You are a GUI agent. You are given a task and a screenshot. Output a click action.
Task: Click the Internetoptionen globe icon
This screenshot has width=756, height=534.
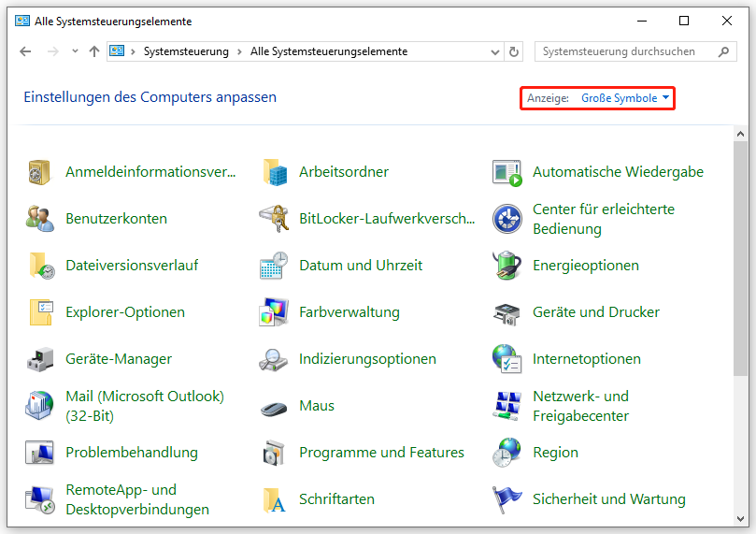[x=507, y=359]
